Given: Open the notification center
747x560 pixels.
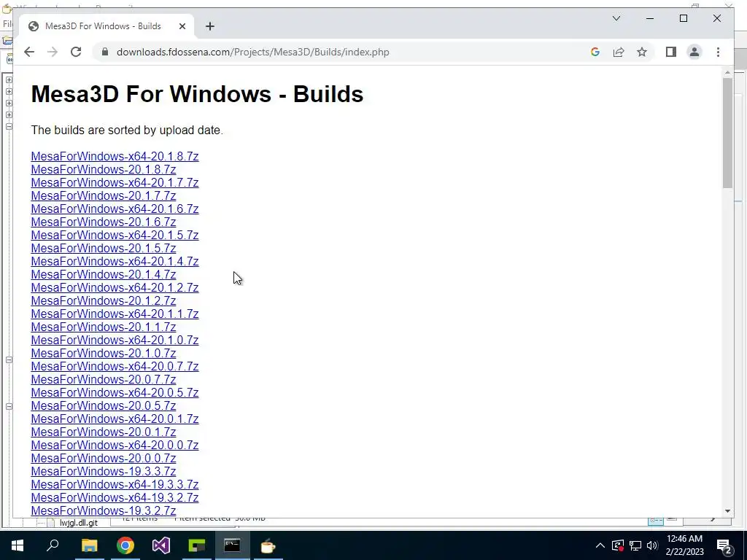Looking at the screenshot, I should pos(724,545).
